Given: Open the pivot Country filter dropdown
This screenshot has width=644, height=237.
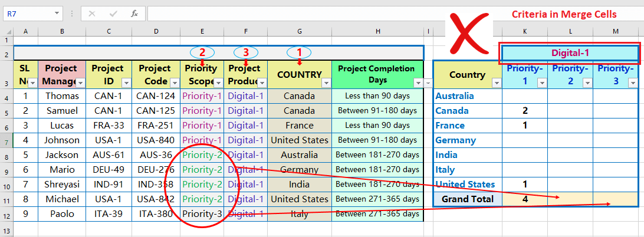Looking at the screenshot, I should click(497, 83).
